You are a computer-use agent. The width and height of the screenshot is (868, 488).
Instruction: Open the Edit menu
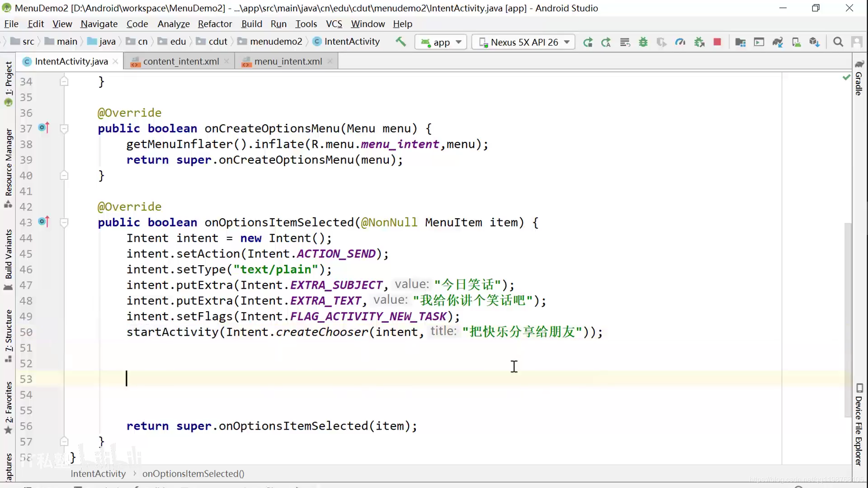coord(36,24)
